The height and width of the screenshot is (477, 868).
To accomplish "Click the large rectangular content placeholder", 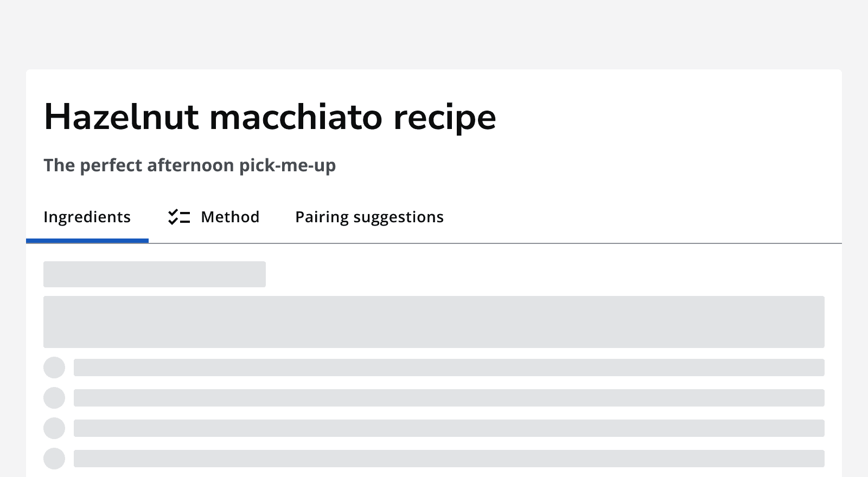I will coord(434,322).
